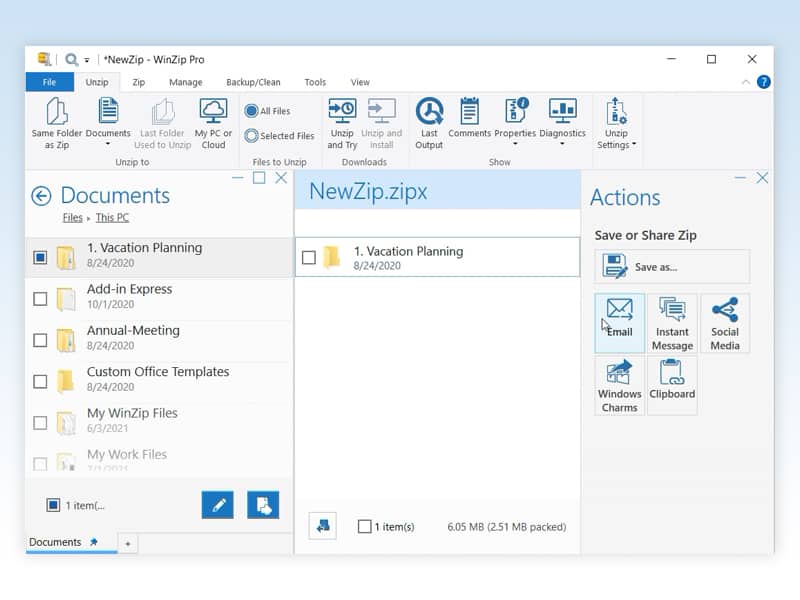
Task: Check the Annual-Meeting checkbox
Action: (x=41, y=340)
